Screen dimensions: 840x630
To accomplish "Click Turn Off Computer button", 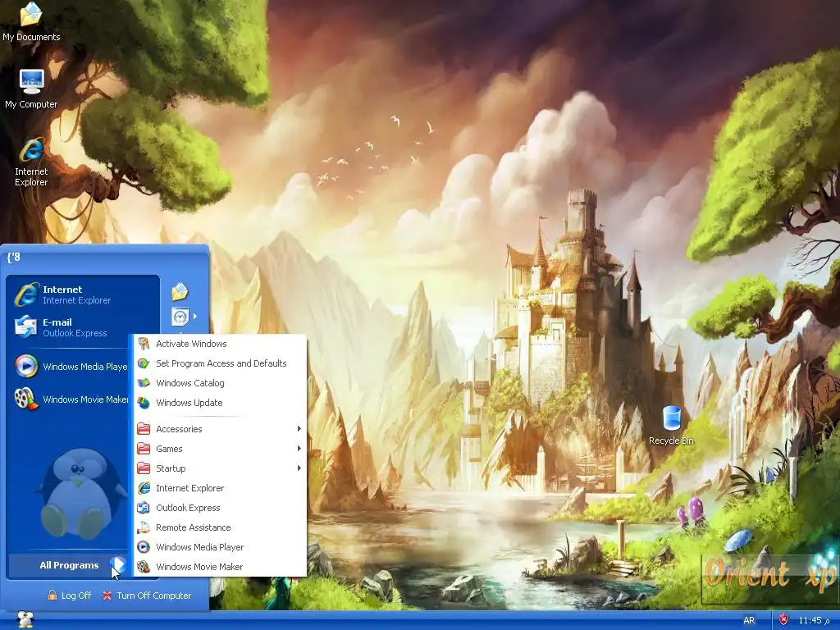I will [147, 596].
